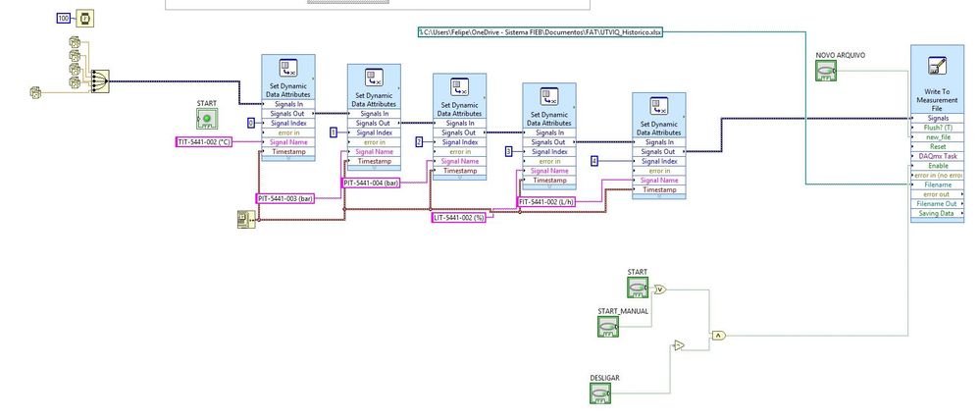The height and width of the screenshot is (420, 980).
Task: Click the UTVIQ_Historico.xlsx file path constant
Action: coord(541,31)
